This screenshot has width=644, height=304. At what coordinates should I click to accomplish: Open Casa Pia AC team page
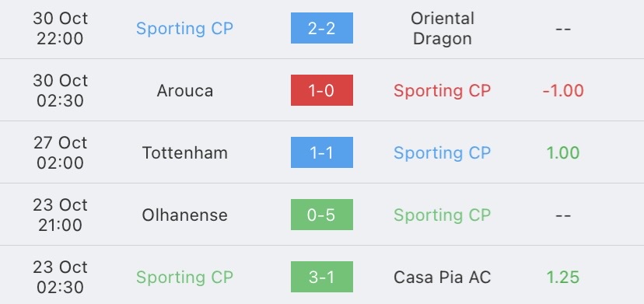(x=443, y=278)
